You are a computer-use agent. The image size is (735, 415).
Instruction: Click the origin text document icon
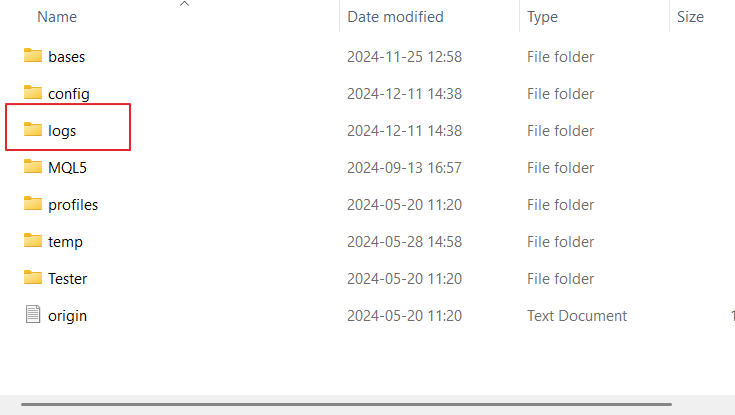[33, 314]
